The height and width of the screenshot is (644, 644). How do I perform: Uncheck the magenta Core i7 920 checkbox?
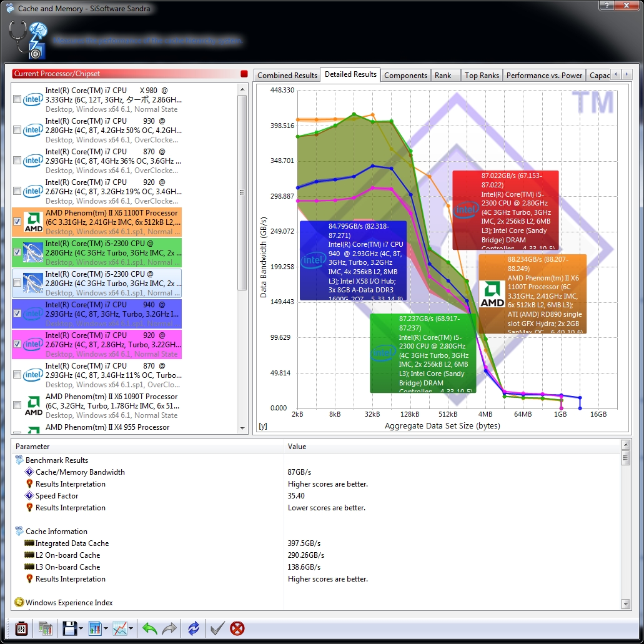coord(17,344)
